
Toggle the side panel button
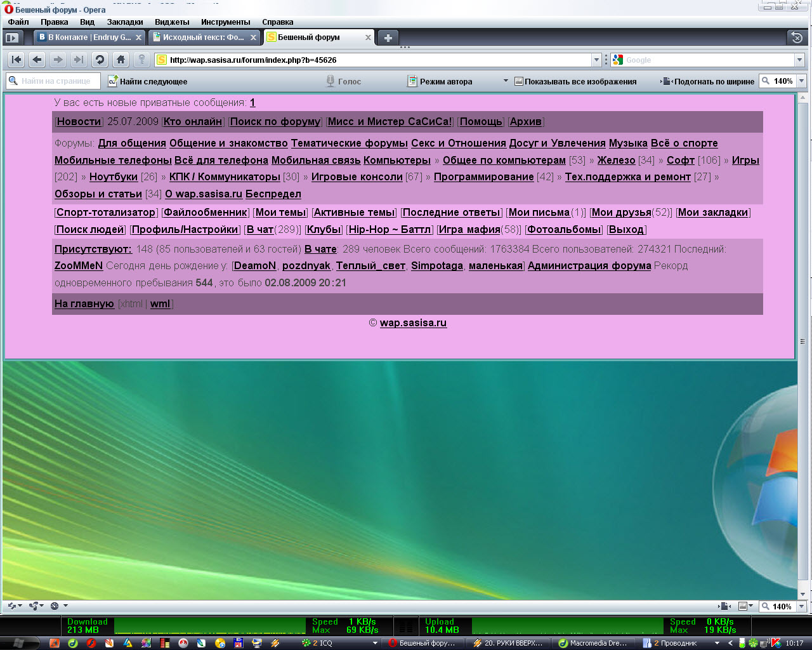point(13,37)
